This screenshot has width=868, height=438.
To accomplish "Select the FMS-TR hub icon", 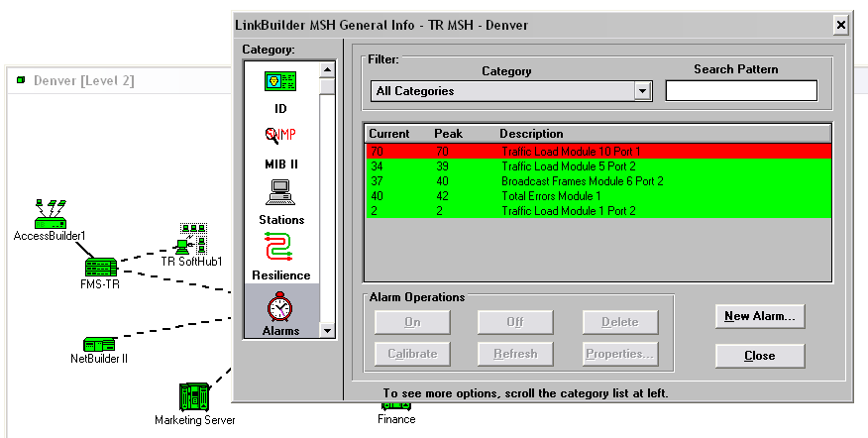I will pyautogui.click(x=101, y=268).
